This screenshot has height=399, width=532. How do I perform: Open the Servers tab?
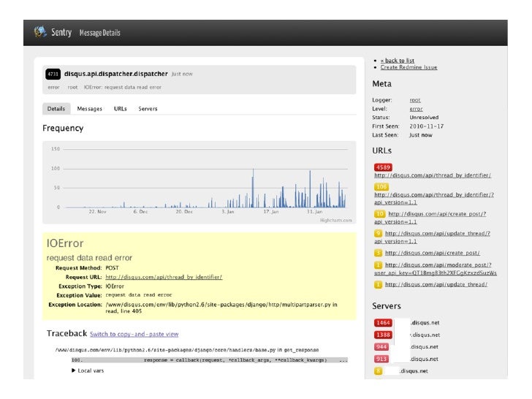pos(148,109)
